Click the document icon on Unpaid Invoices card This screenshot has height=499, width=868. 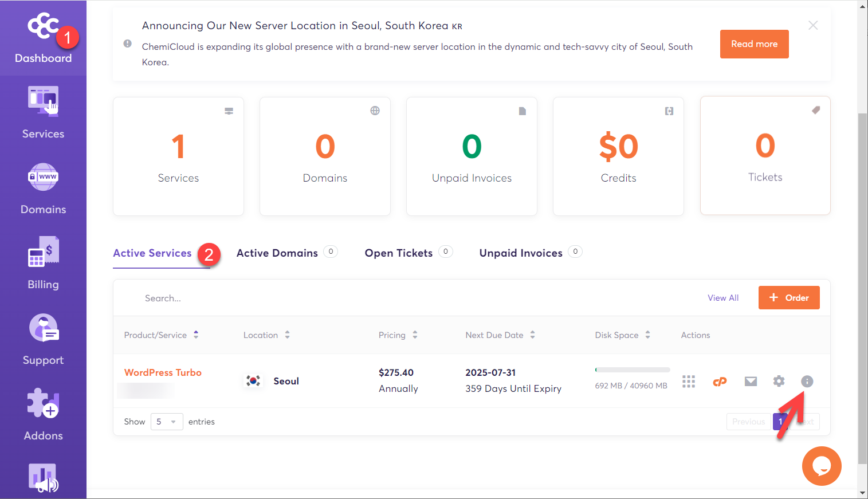[523, 111]
